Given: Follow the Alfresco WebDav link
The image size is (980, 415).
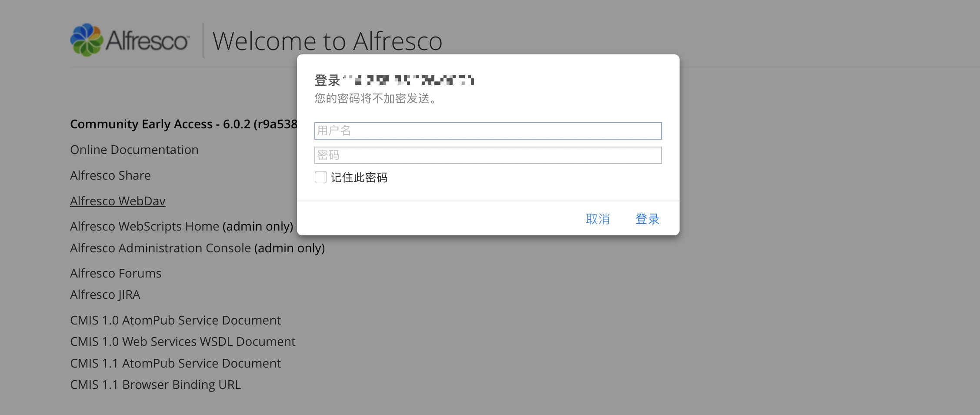Looking at the screenshot, I should pos(118,201).
